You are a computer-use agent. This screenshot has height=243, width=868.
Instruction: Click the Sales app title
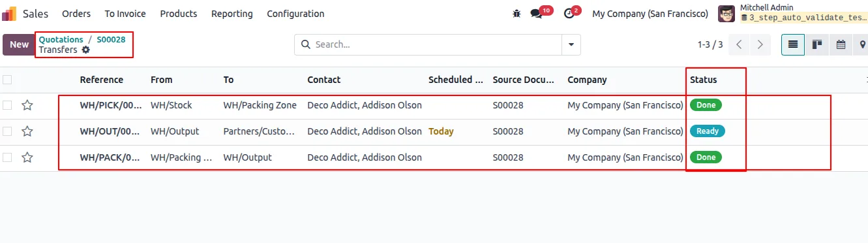36,14
